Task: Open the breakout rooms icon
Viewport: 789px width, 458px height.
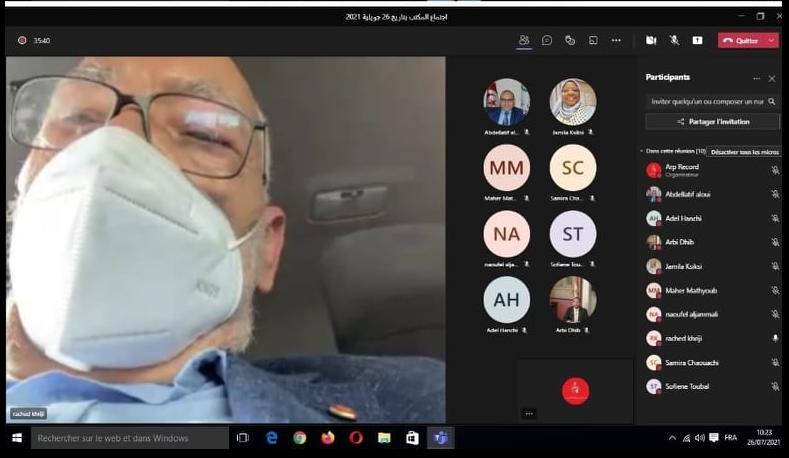Action: 593,40
